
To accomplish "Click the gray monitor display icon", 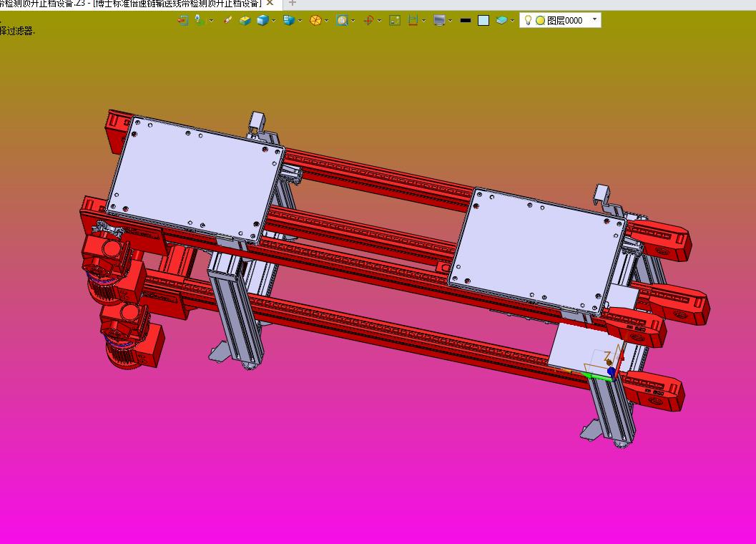I will click(x=439, y=20).
